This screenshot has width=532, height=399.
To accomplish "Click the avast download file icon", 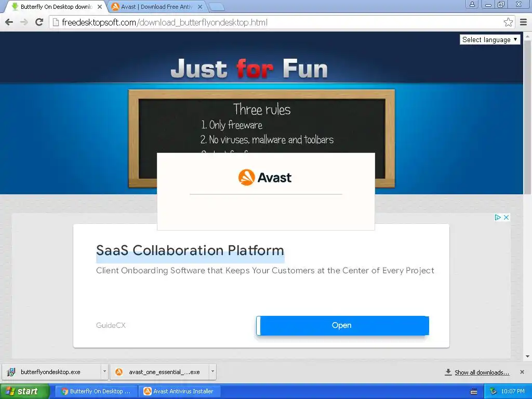I will [x=119, y=372].
